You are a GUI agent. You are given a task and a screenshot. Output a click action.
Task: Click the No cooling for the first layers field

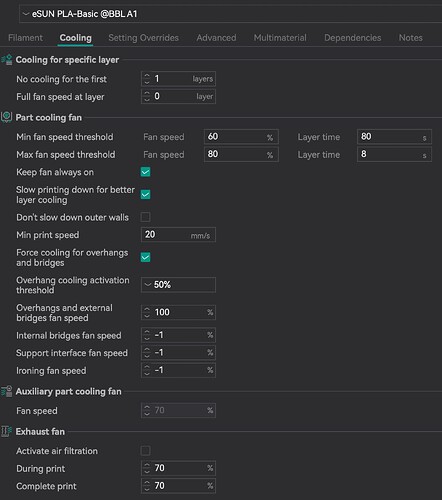(178, 79)
